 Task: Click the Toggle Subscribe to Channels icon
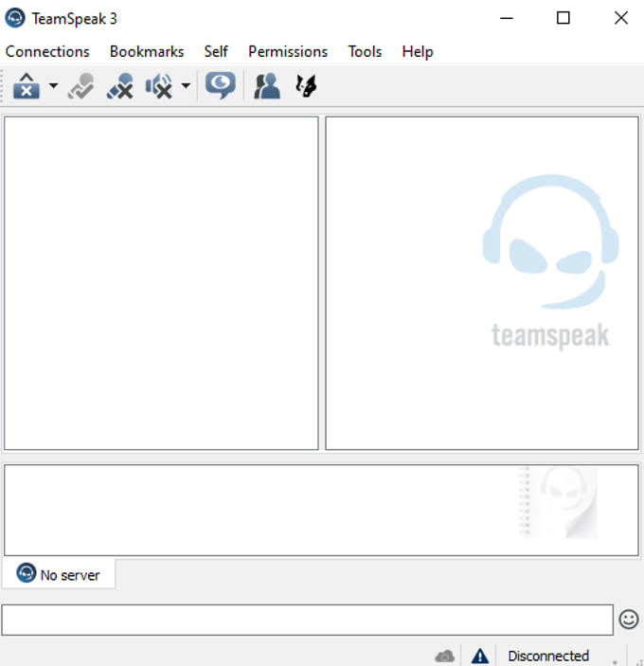coord(81,87)
